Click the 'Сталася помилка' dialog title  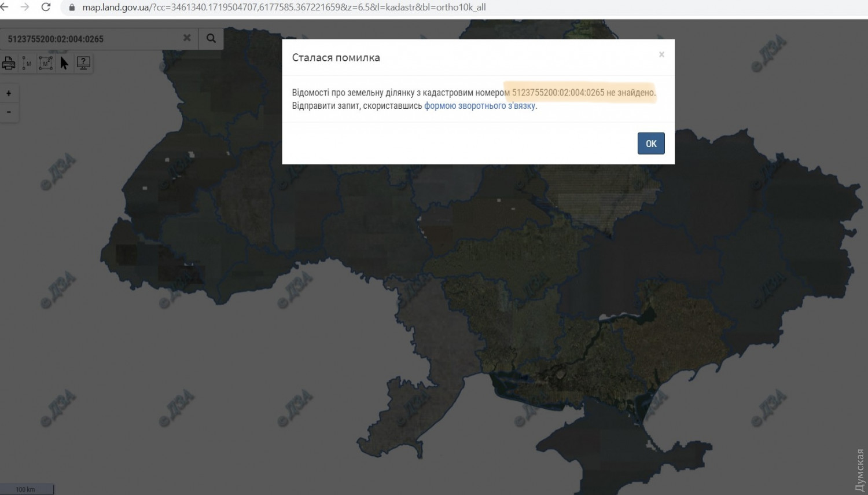point(336,57)
